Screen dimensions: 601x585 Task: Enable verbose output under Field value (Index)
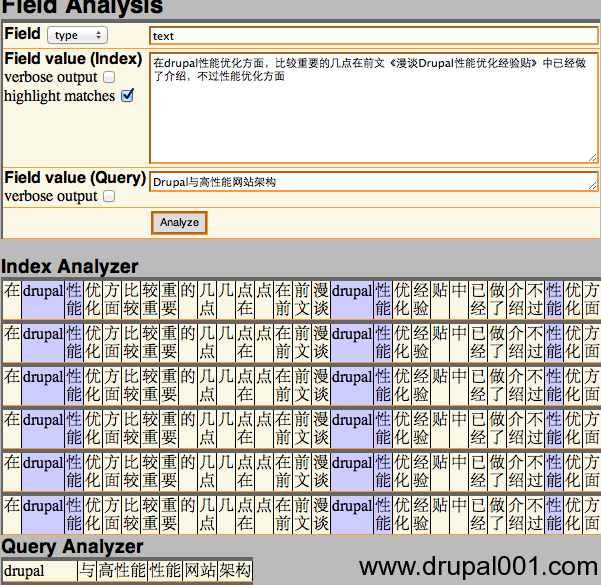point(109,77)
